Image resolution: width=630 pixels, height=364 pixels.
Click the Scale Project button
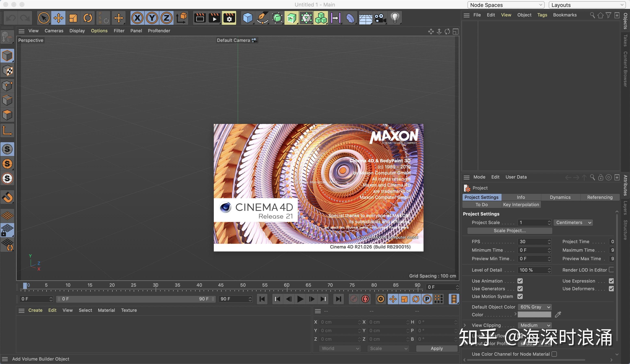pyautogui.click(x=509, y=231)
